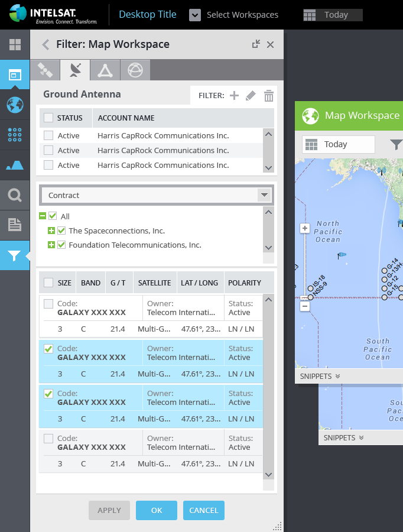Add a new filter with plus icon
This screenshot has width=403, height=532.
234,96
